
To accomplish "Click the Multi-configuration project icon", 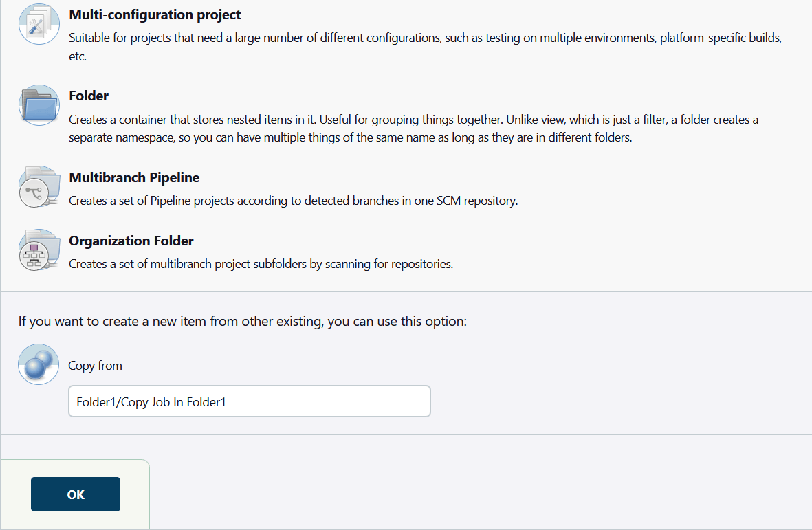I will pyautogui.click(x=39, y=24).
